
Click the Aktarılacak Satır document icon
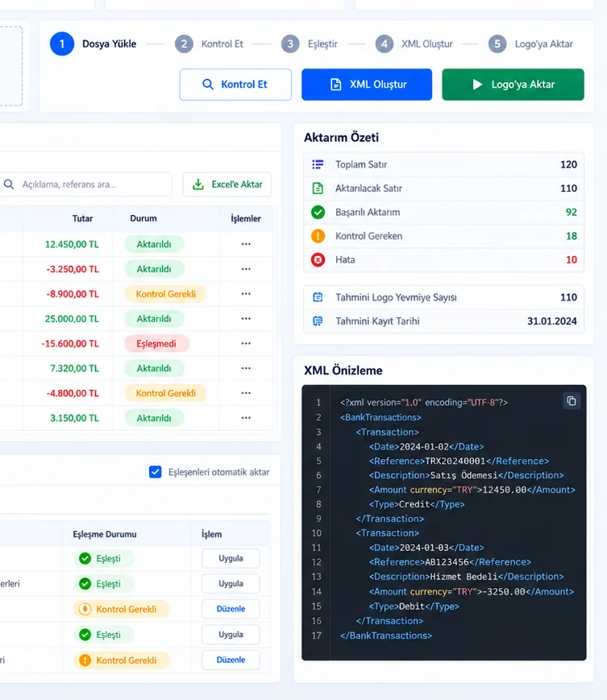point(318,188)
